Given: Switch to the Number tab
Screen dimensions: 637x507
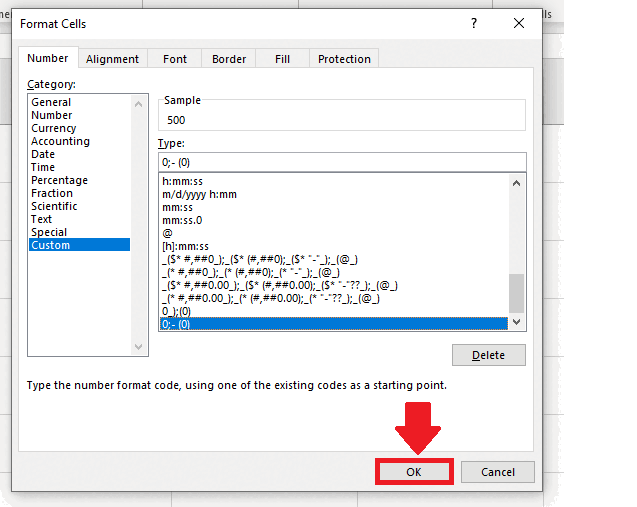Looking at the screenshot, I should [x=48, y=58].
